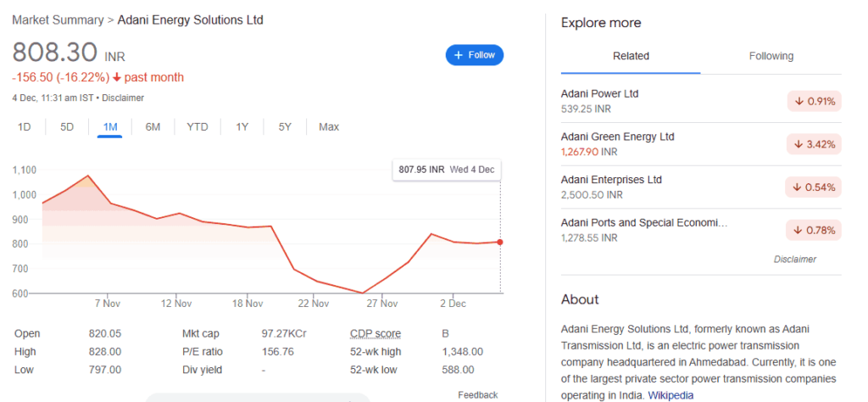Open the Disclaimer link near the timestamp
This screenshot has width=868, height=402.
click(x=123, y=98)
